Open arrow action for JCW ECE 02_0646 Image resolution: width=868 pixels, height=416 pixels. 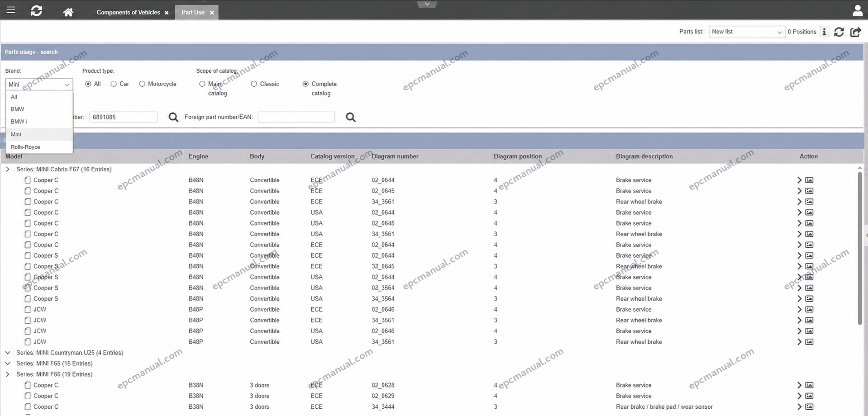pos(799,310)
